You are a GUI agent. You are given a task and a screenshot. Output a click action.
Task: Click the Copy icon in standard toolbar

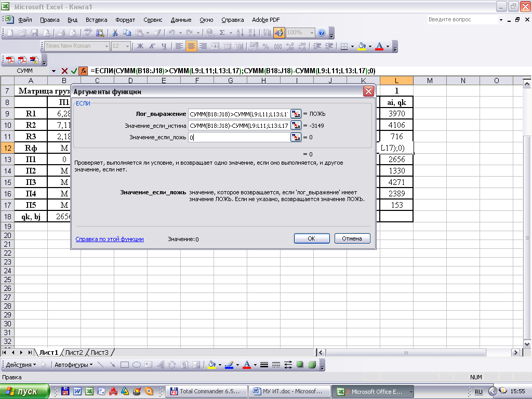127,33
